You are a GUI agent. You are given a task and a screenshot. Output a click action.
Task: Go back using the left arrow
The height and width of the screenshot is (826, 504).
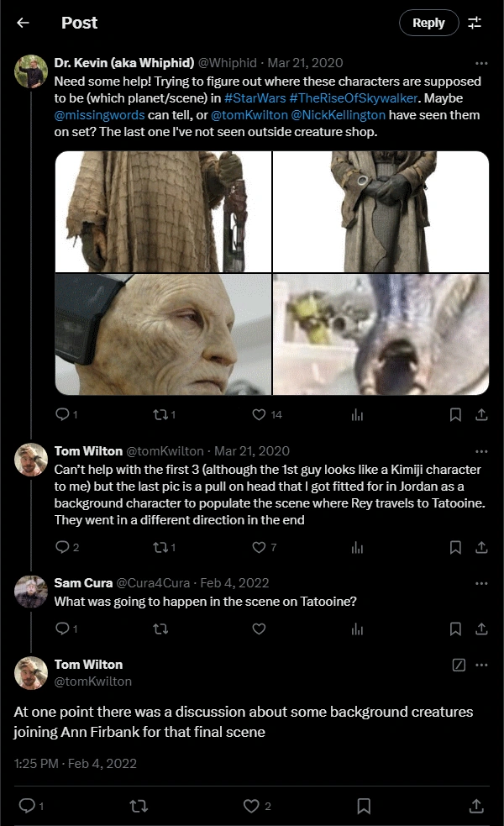pyautogui.click(x=23, y=23)
